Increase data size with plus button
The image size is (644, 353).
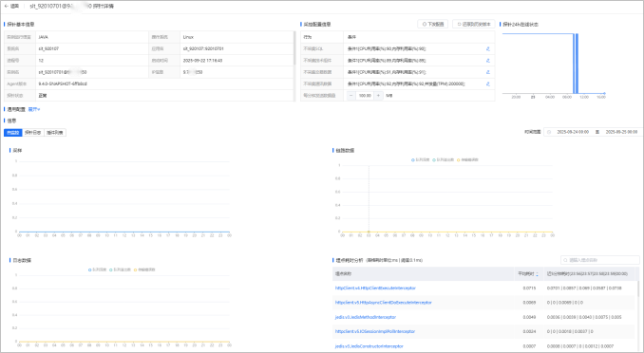378,95
